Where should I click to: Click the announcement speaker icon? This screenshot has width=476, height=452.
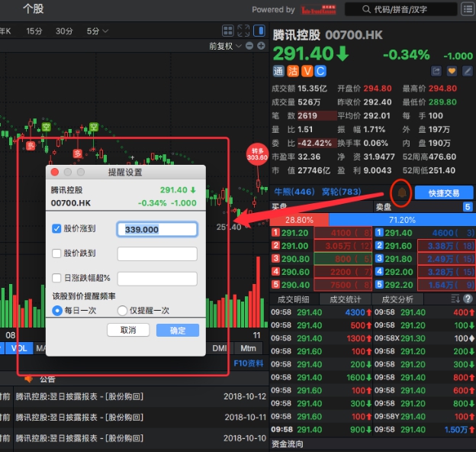coord(28,379)
